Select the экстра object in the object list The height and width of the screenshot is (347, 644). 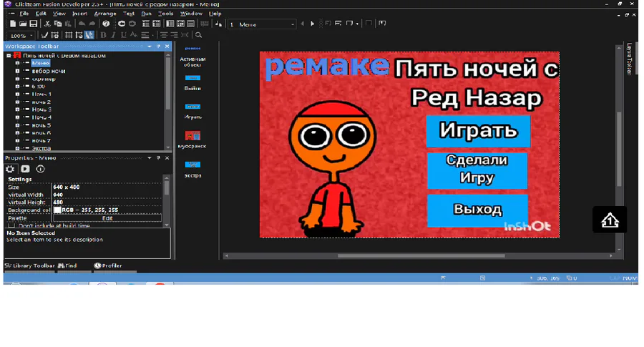pos(192,169)
